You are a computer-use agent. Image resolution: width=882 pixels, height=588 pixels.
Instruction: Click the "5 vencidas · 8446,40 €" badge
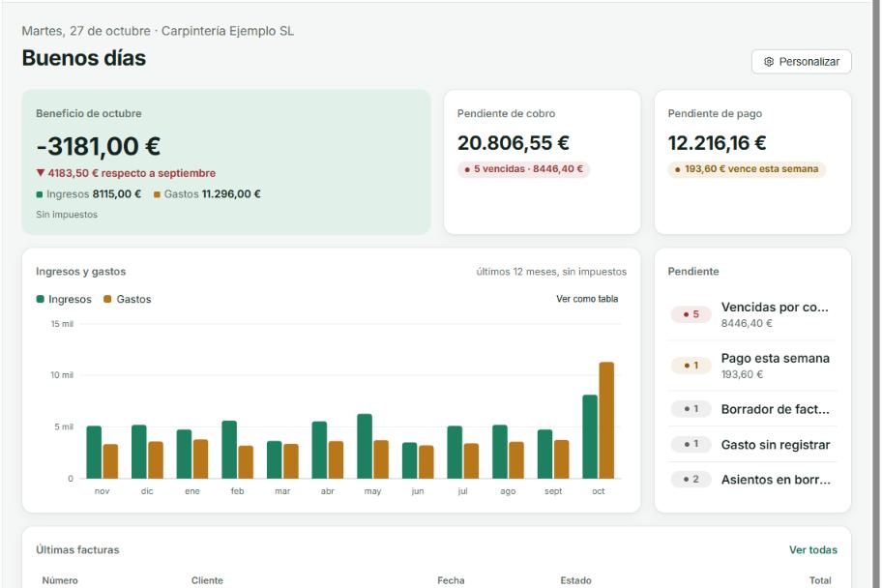pyautogui.click(x=523, y=169)
